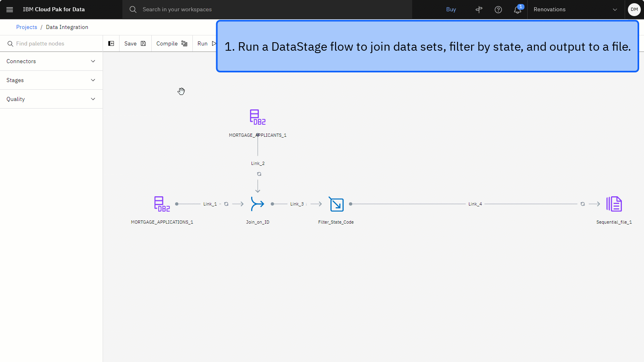Open the hamburger navigation menu
The height and width of the screenshot is (362, 644).
coord(10,9)
